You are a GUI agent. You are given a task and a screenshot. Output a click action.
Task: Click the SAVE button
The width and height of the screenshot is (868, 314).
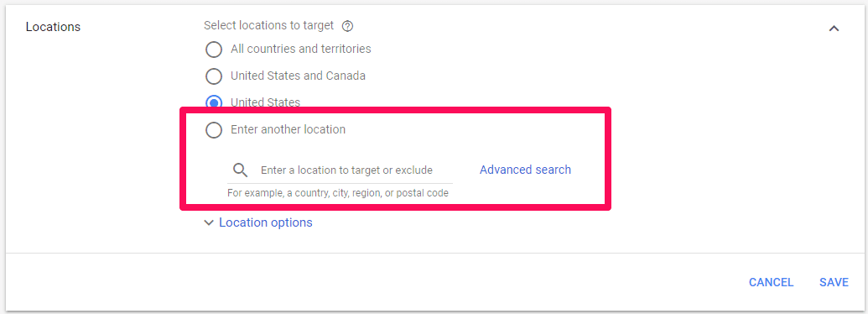[834, 282]
